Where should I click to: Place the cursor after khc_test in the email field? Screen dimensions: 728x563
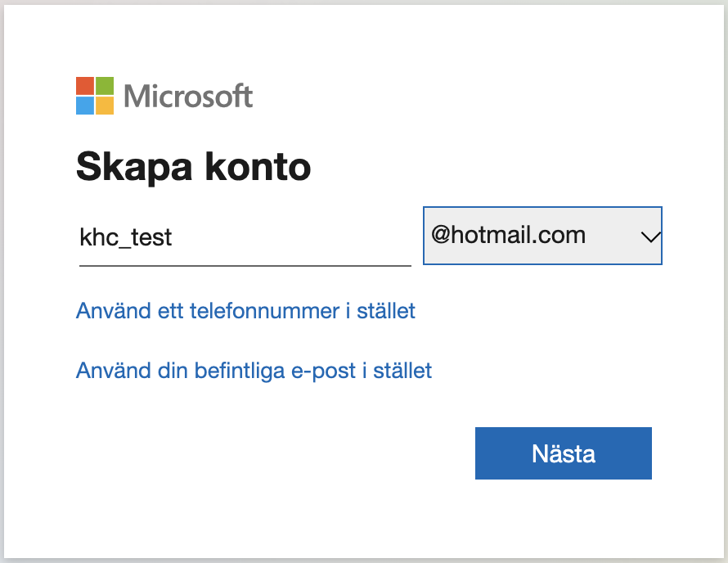pos(173,238)
